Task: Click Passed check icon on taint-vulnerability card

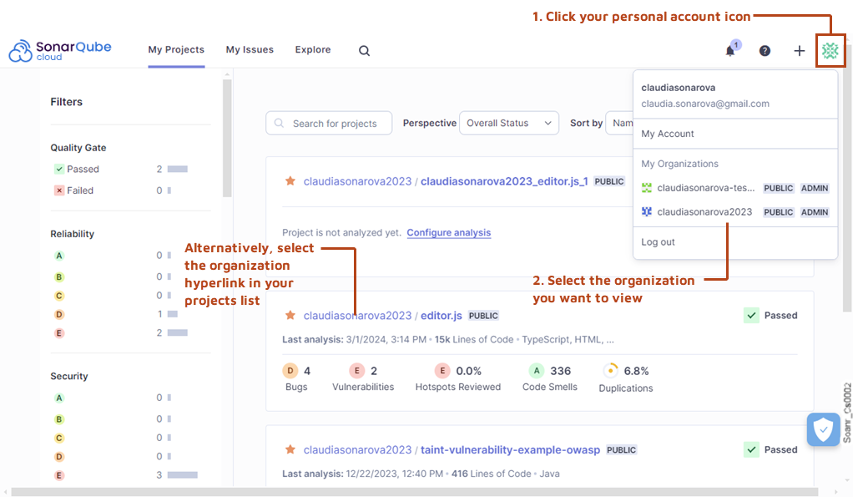Action: click(x=751, y=449)
